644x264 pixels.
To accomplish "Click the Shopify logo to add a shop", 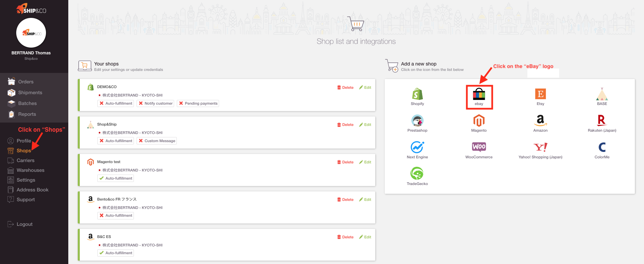I will [x=417, y=94].
